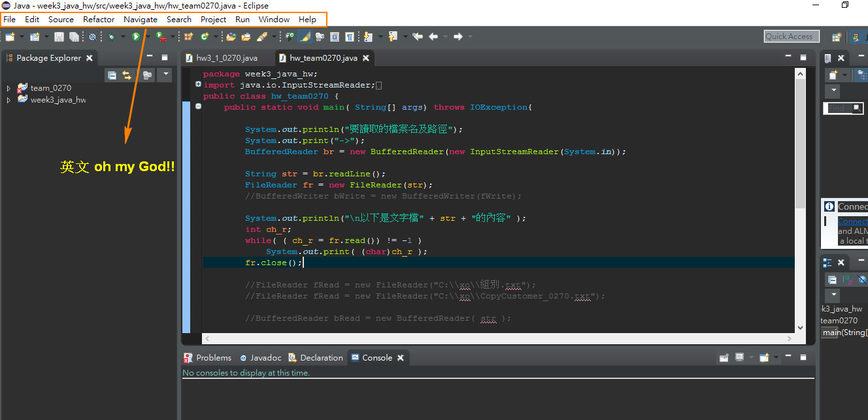Close the hw_team0270.java editor tab
The height and width of the screenshot is (420, 868).
pyautogui.click(x=366, y=57)
